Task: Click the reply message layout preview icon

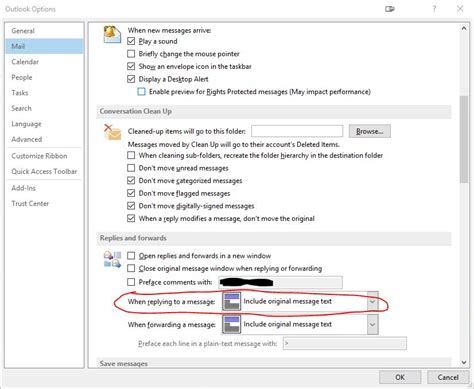Action: [x=232, y=302]
